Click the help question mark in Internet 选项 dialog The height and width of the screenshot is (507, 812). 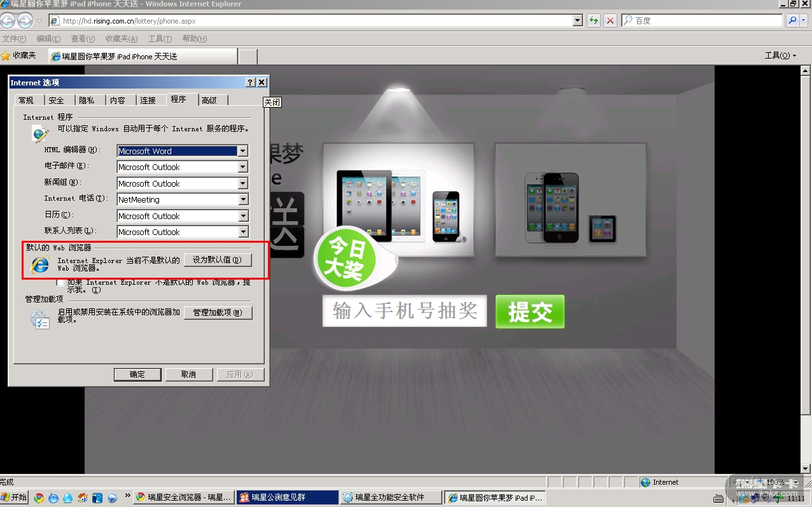[250, 83]
